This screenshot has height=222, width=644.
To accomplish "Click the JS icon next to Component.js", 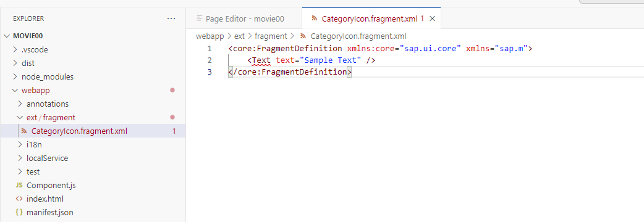I will pos(19,185).
